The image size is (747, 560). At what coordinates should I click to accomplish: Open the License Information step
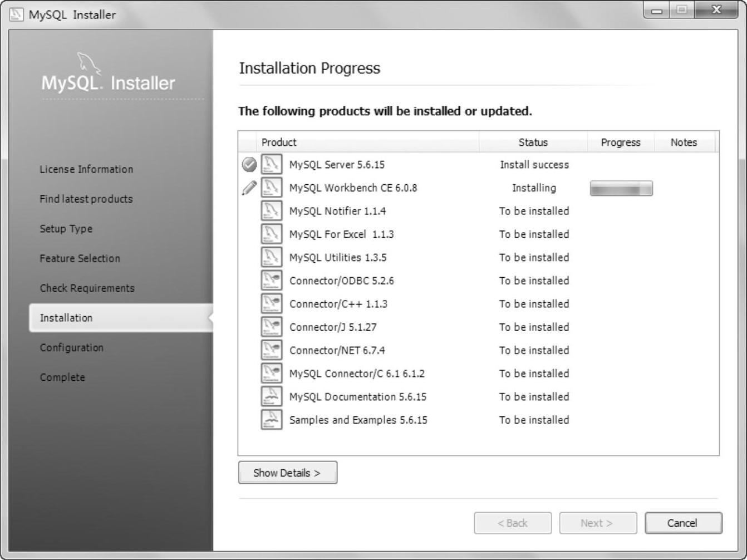(86, 169)
